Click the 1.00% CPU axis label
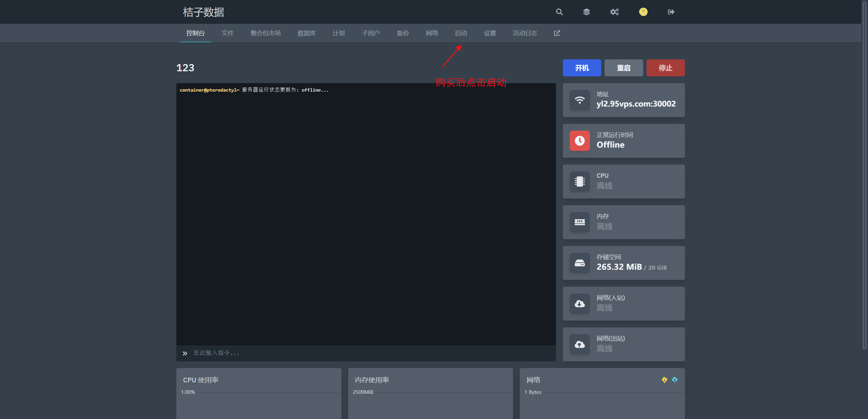Viewport: 868px width, 419px height. 188,392
